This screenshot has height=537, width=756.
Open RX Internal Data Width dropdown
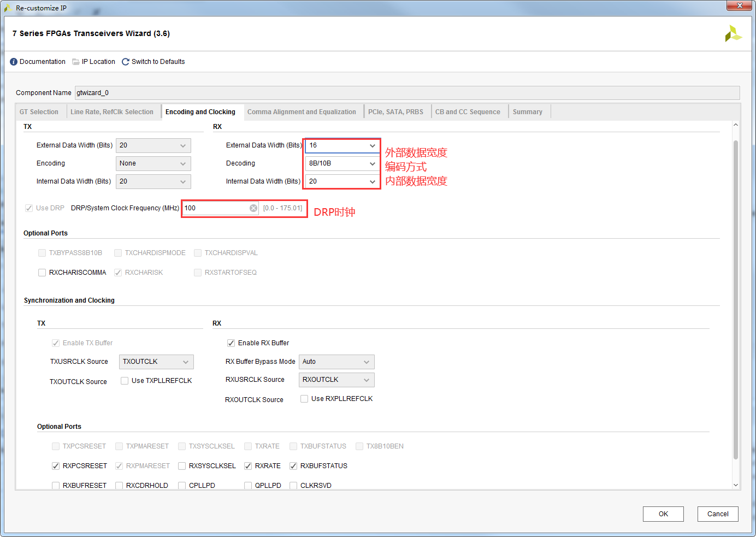[342, 181]
